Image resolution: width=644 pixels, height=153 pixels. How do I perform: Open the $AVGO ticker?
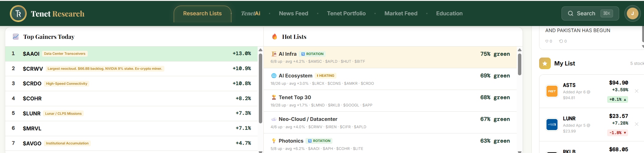pos(32,144)
